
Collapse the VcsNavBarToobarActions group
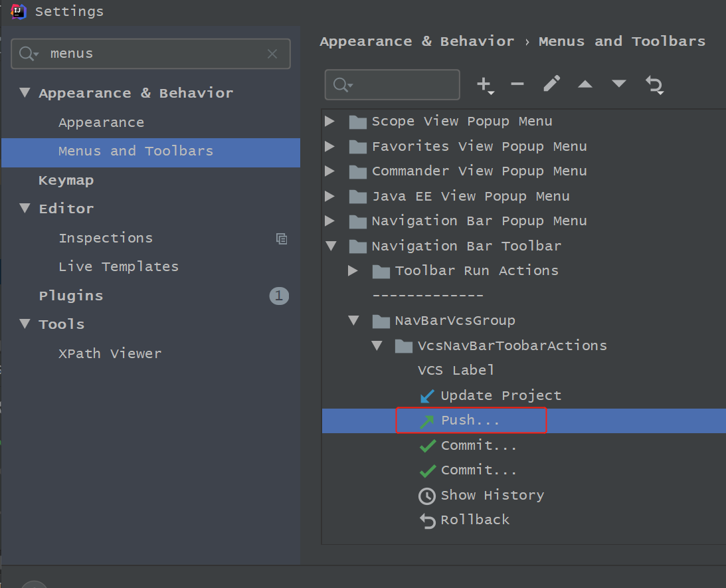point(377,346)
